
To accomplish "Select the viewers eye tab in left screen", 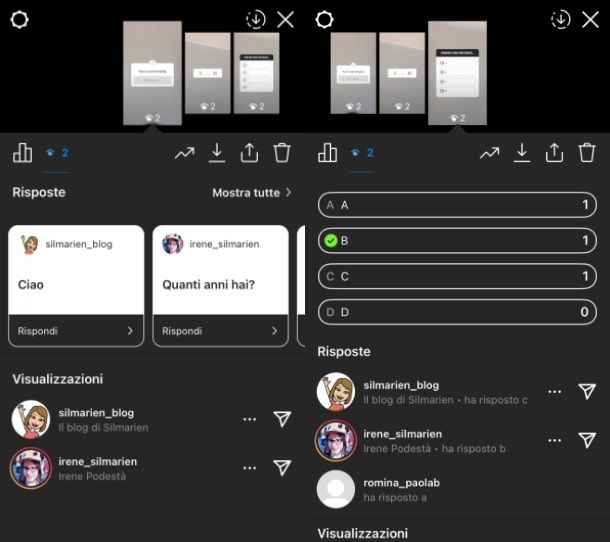I will (x=58, y=153).
